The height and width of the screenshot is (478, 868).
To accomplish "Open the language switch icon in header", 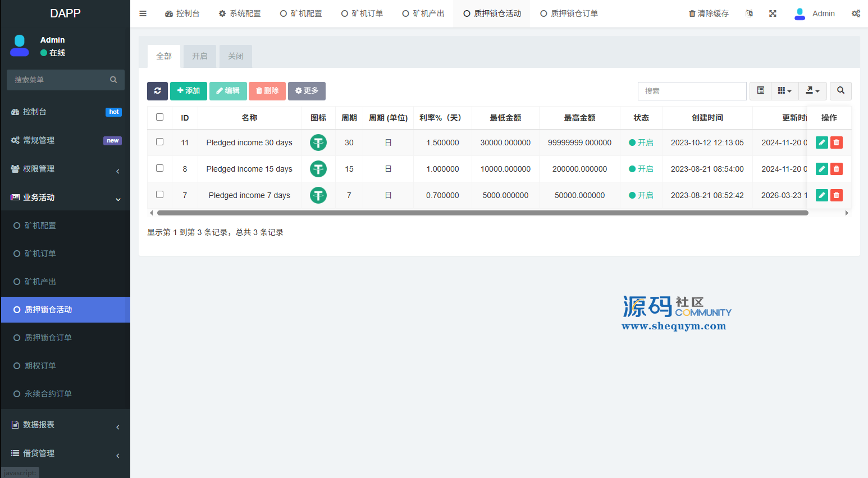I will (x=749, y=13).
